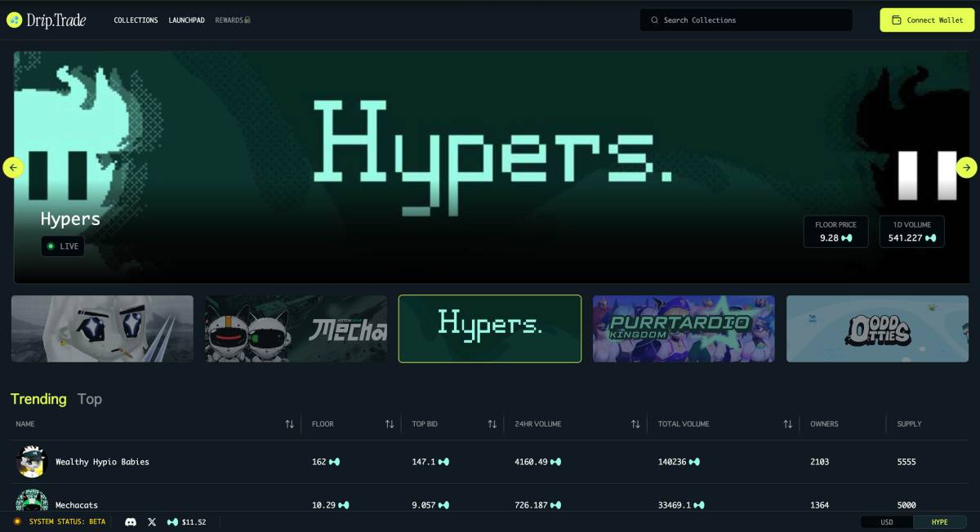Sort by Total Volume column arrows

tap(787, 424)
